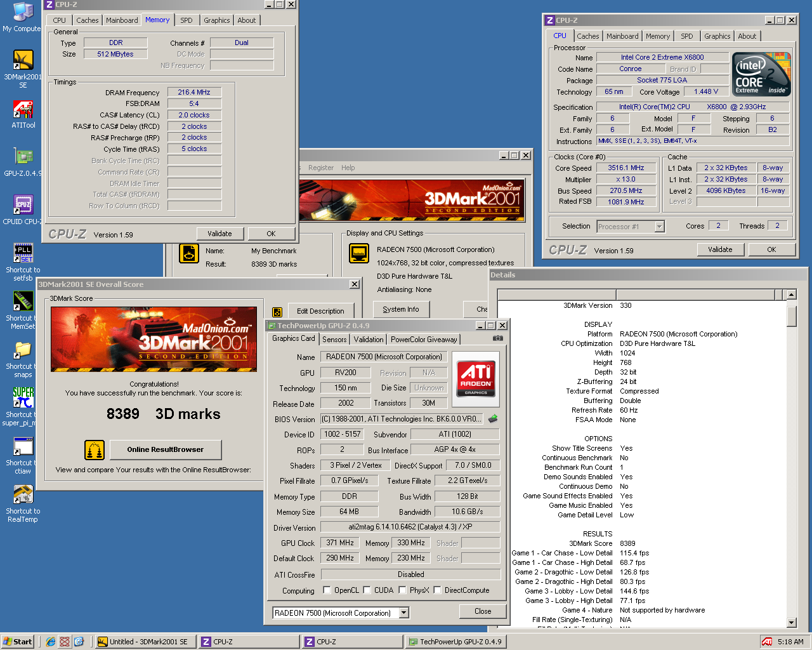Launch 3DMark2001 SE desktop shortcut
This screenshot has height=650, width=812.
point(23,69)
